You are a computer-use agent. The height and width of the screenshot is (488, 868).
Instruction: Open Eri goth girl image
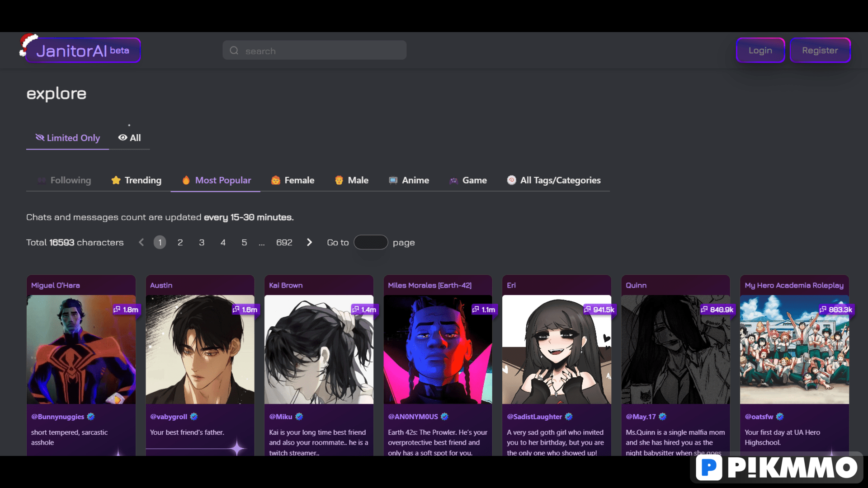coord(557,349)
